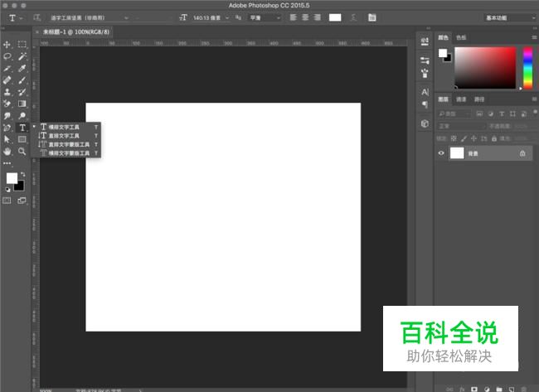Image resolution: width=539 pixels, height=392 pixels.
Task: Switch to the 色板 tab
Action: (461, 37)
